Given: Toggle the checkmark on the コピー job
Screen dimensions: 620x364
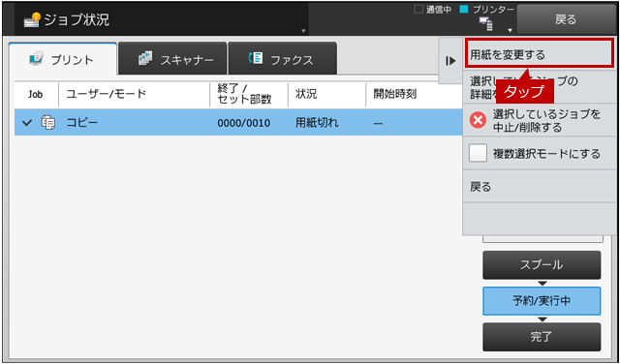Looking at the screenshot, I should pyautogui.click(x=27, y=123).
